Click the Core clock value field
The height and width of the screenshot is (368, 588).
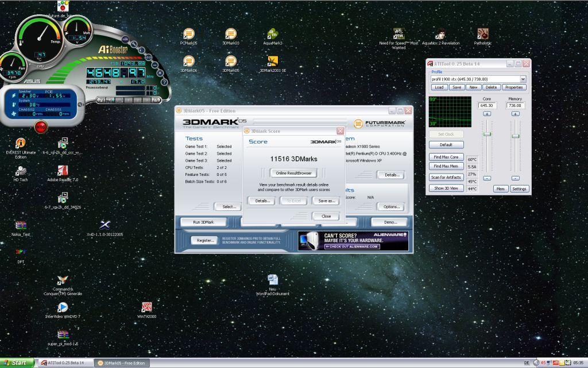(487, 106)
